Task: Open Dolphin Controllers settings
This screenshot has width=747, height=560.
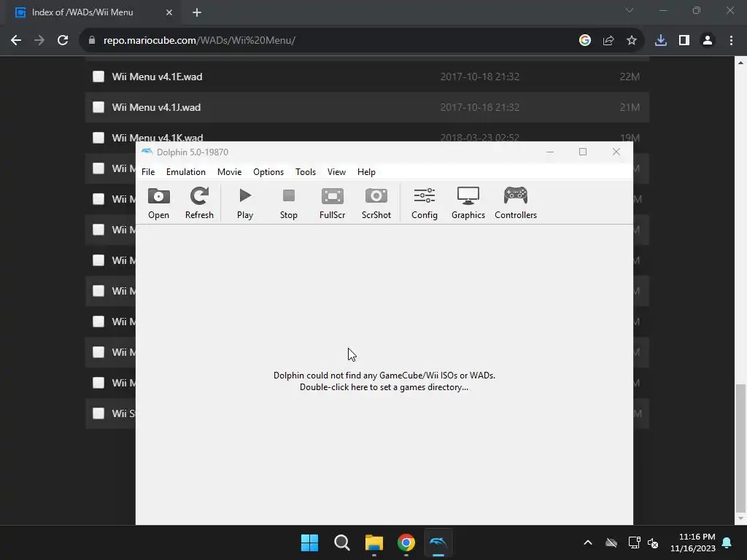Action: click(516, 203)
